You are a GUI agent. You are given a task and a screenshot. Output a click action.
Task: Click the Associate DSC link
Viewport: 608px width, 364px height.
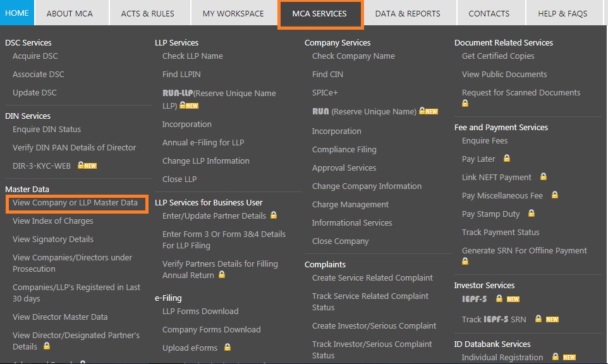[x=39, y=74]
